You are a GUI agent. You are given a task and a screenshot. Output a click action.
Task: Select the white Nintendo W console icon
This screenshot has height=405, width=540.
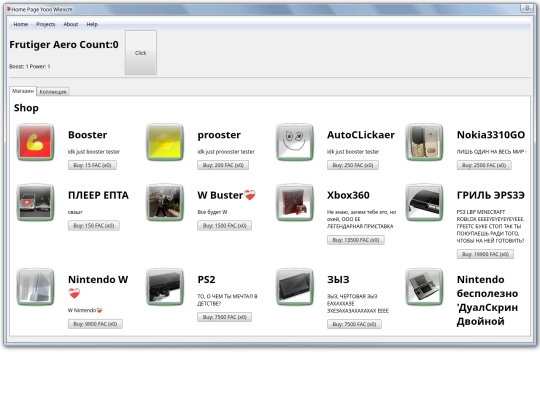click(x=35, y=287)
